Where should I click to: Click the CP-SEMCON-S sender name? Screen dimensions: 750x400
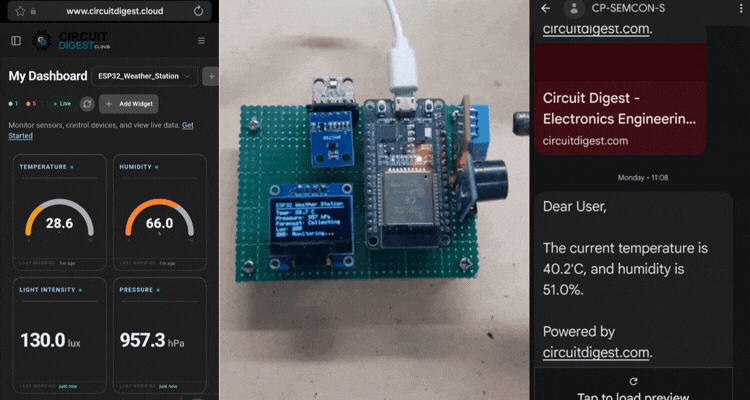[628, 8]
